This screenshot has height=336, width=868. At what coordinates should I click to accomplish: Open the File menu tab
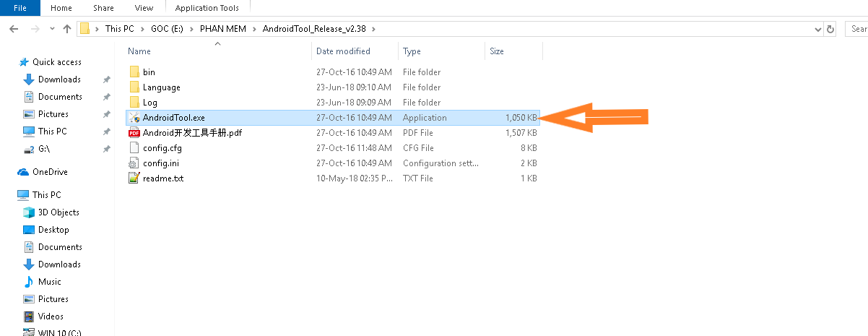pos(20,8)
